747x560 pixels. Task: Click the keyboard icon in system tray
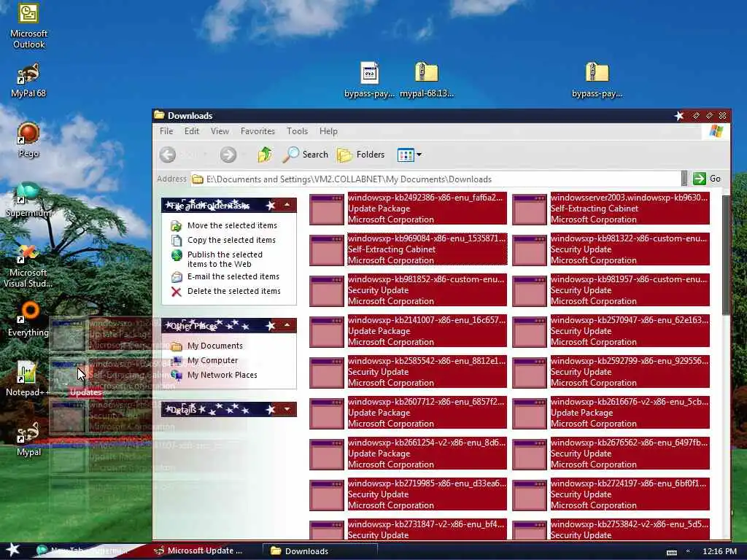click(x=672, y=552)
